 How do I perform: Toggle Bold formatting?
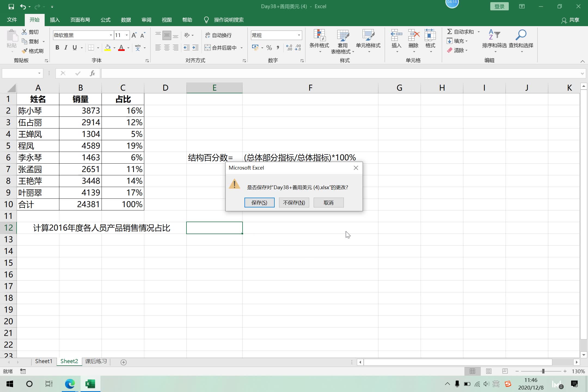coord(57,48)
